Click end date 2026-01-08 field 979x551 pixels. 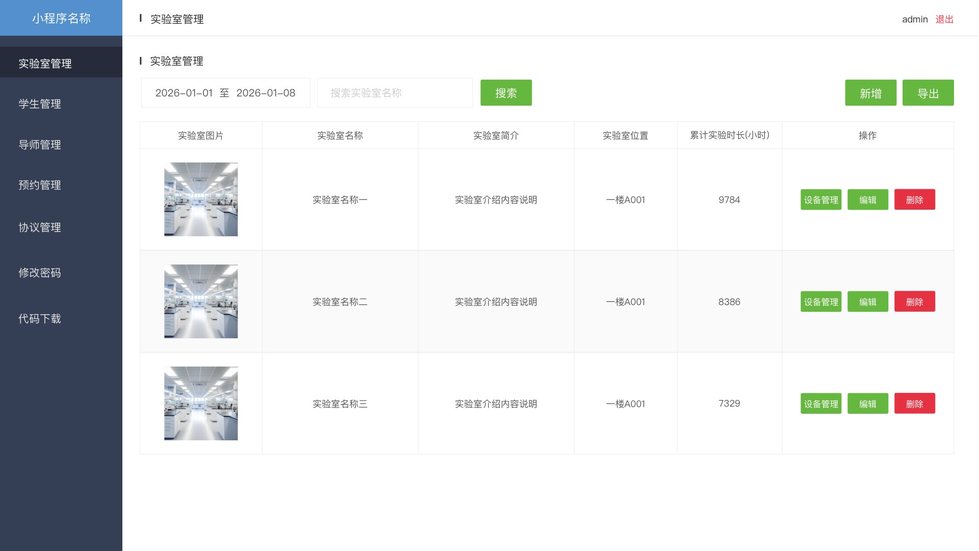tap(265, 93)
